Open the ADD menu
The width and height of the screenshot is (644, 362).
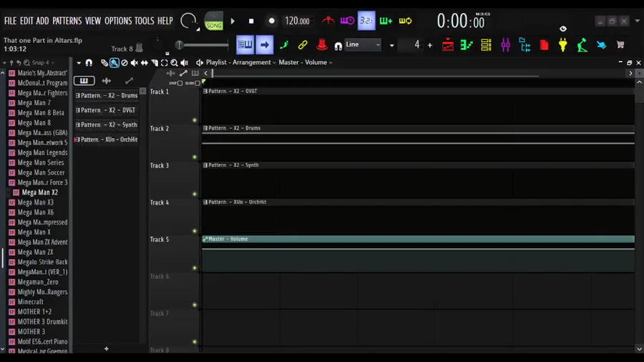coord(42,21)
